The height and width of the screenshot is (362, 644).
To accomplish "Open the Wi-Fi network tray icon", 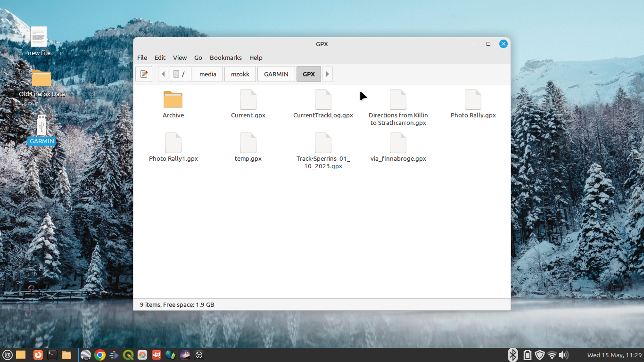I will (552, 355).
